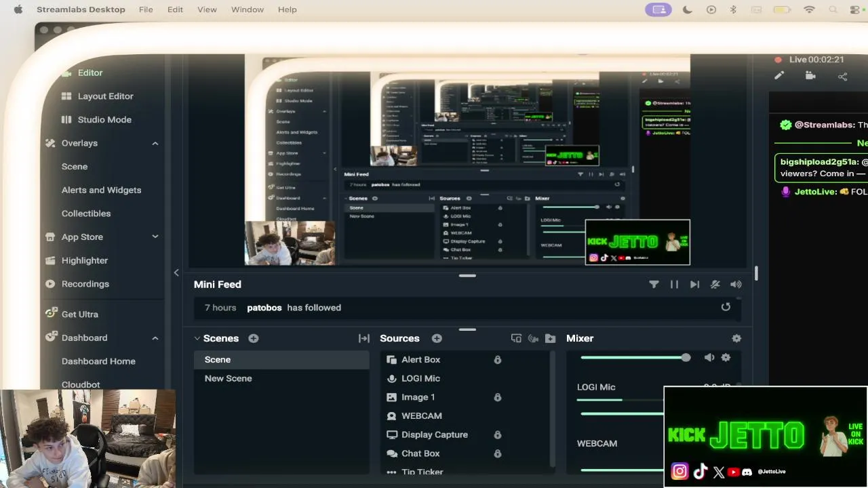Open the Window menu

click(x=248, y=9)
